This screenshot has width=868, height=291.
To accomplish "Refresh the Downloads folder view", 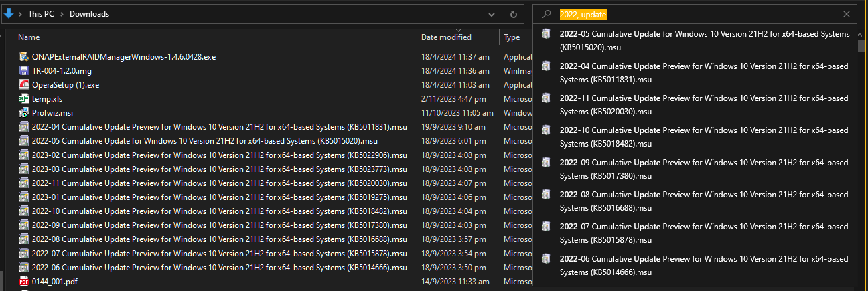I will (x=513, y=14).
